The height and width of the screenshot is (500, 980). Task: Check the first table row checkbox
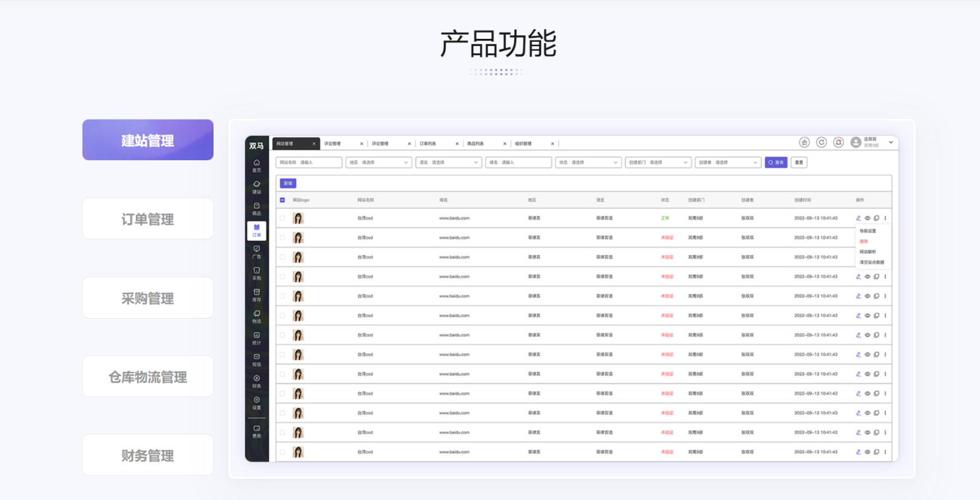tap(283, 218)
